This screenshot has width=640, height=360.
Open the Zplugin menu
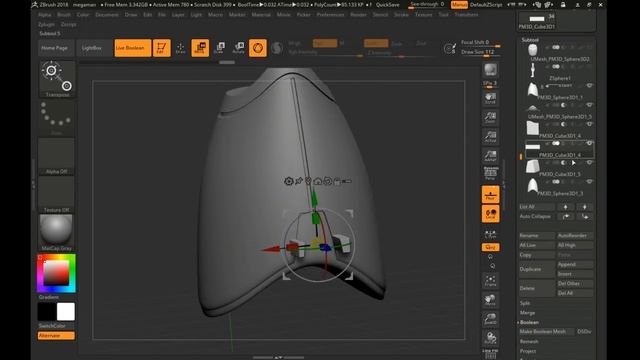[46, 24]
